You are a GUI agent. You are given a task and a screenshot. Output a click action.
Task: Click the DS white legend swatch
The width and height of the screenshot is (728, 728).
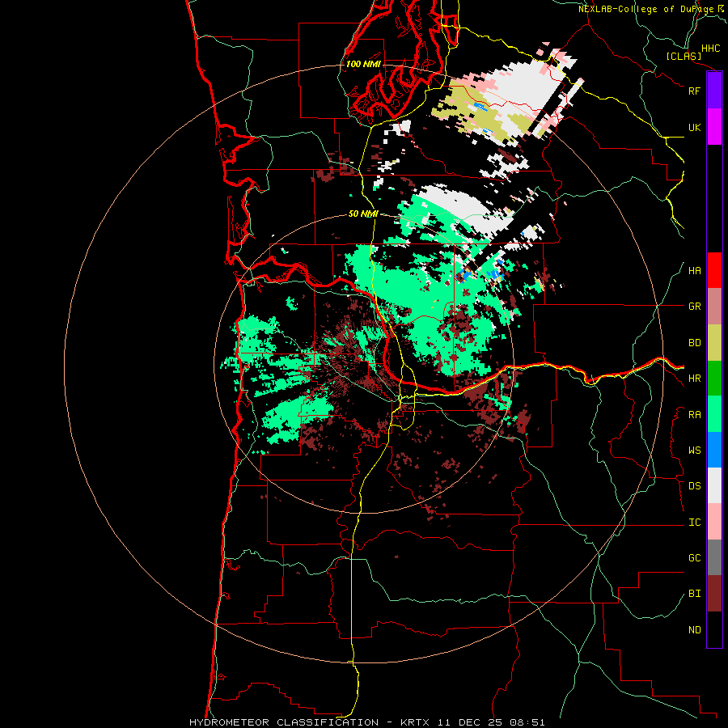[714, 485]
